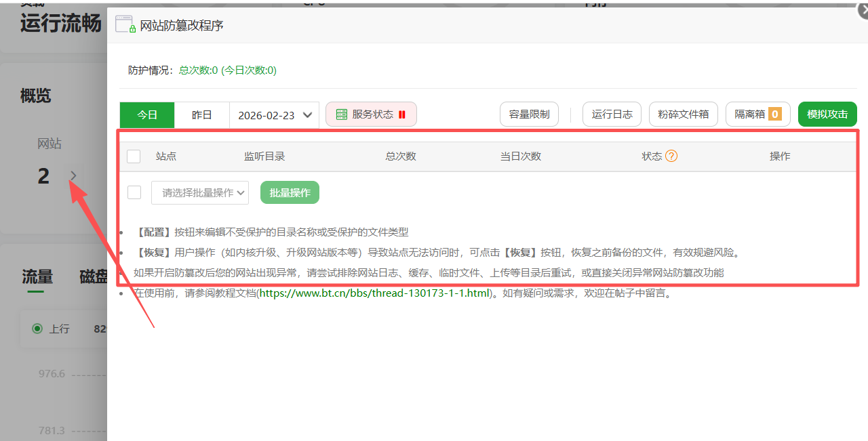Select the 上行 traffic option
This screenshot has width=868, height=441.
(x=59, y=329)
